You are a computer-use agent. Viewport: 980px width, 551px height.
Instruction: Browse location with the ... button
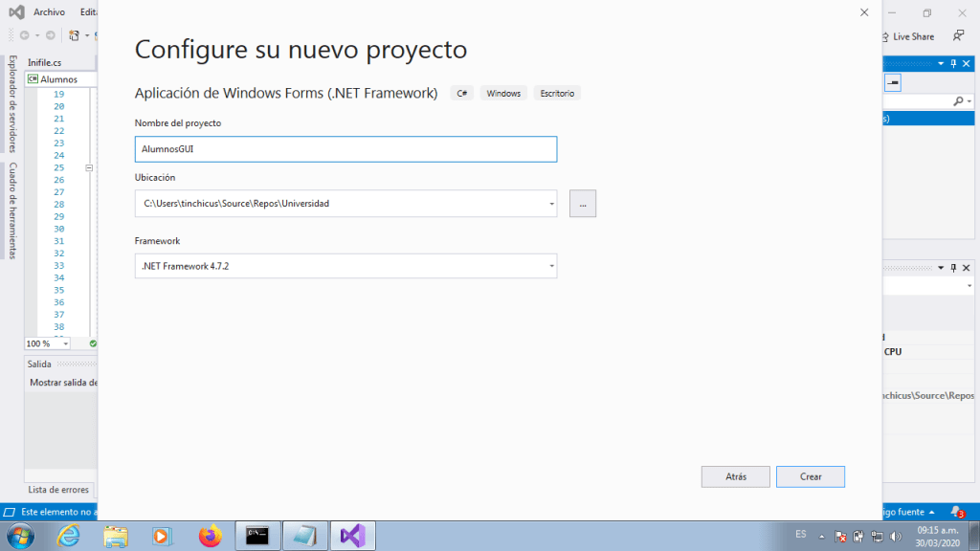(x=582, y=204)
